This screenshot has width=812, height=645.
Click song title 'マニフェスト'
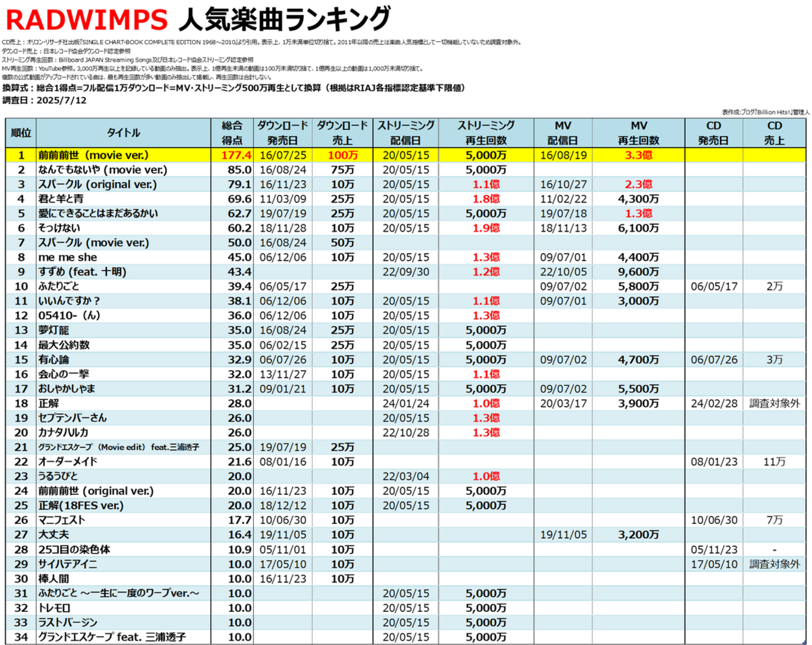point(62,520)
